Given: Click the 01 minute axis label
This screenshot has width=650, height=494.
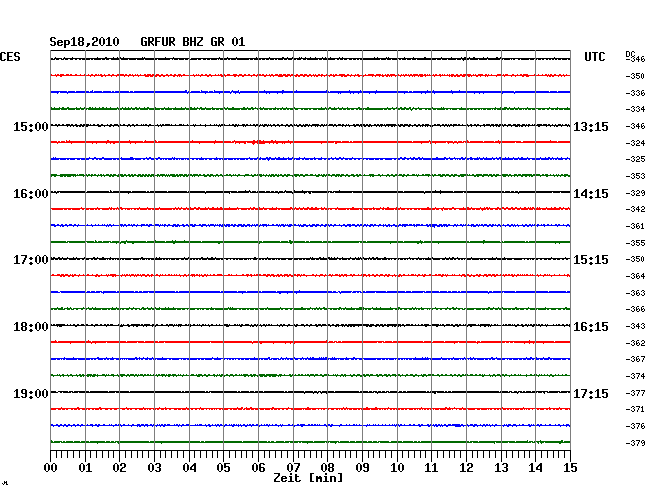Looking at the screenshot, I should pyautogui.click(x=85, y=468).
